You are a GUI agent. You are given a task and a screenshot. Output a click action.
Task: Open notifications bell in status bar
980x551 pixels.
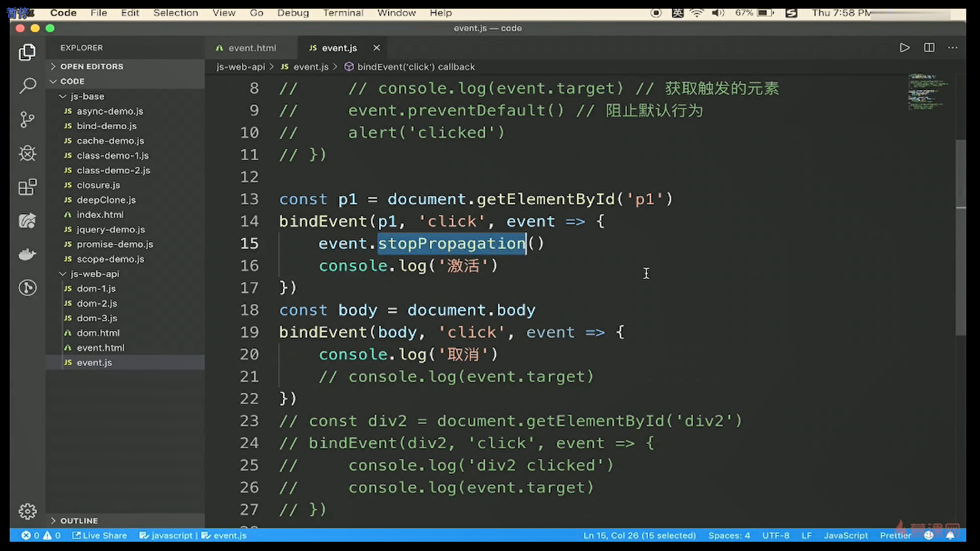pos(950,535)
